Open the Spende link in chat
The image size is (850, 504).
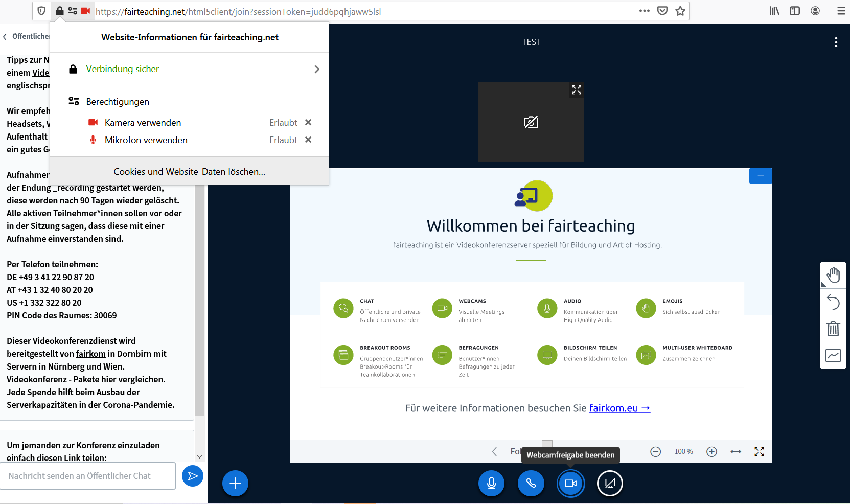click(41, 392)
